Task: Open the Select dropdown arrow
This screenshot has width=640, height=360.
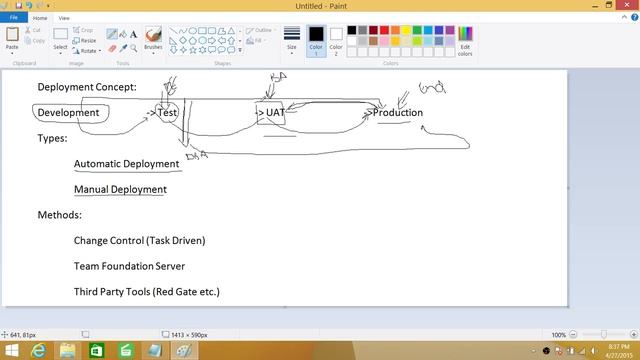Action: tap(60, 53)
